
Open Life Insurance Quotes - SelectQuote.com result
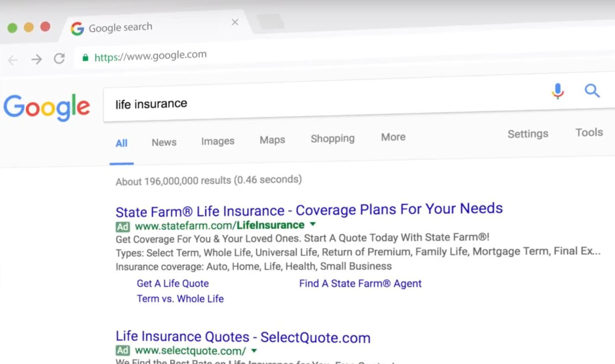(x=243, y=337)
